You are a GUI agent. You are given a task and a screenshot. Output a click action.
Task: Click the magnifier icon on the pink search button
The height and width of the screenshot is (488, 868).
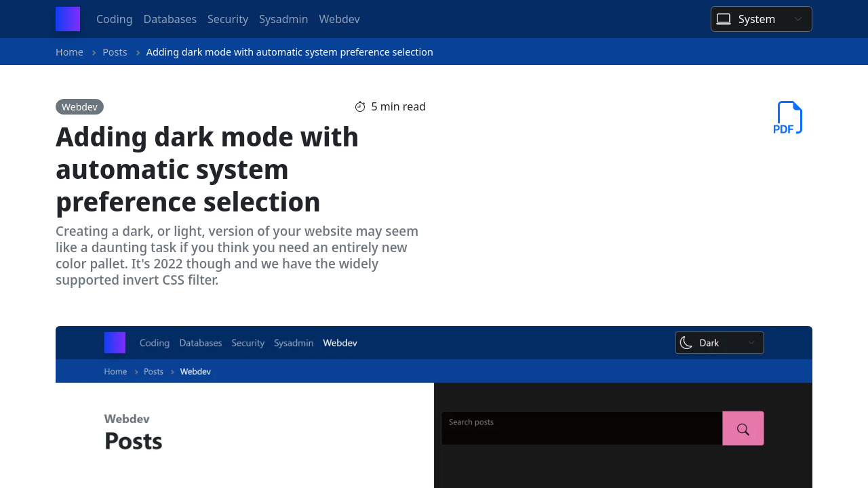(x=743, y=428)
